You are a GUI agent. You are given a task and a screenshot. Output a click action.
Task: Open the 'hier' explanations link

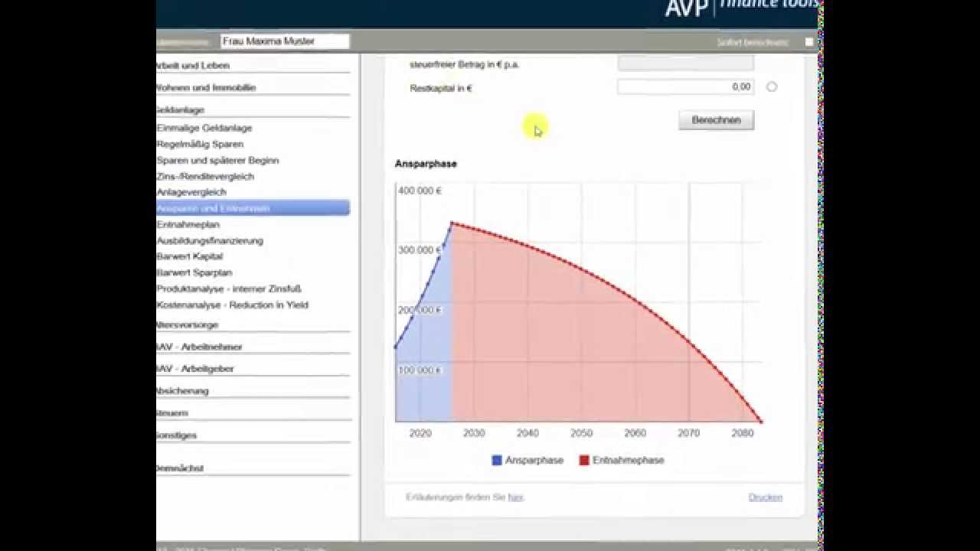(515, 497)
